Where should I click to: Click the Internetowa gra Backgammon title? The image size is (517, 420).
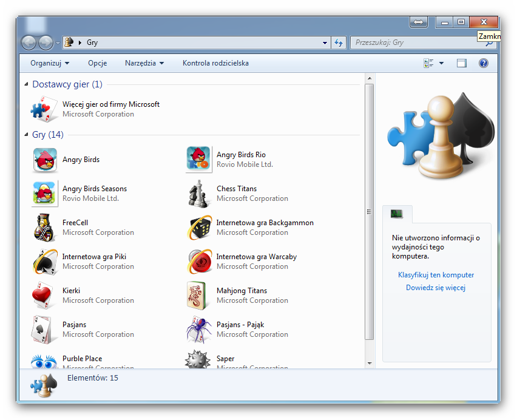click(x=265, y=223)
